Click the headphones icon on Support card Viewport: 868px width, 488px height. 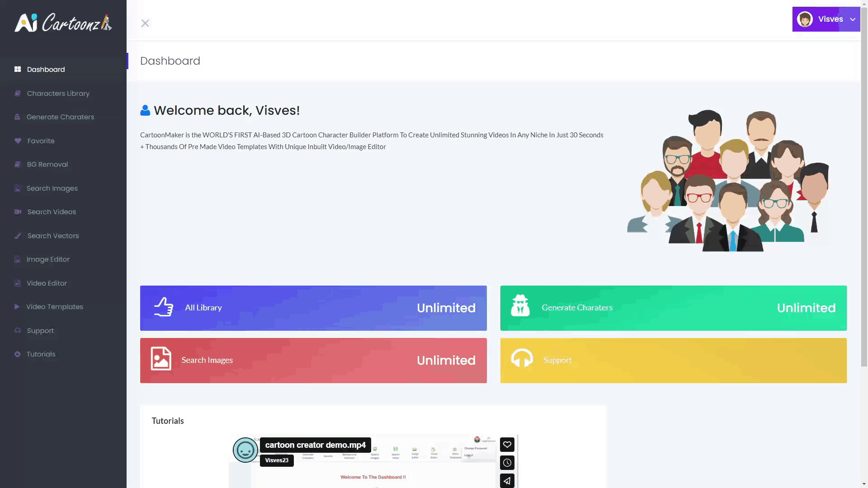tap(522, 359)
